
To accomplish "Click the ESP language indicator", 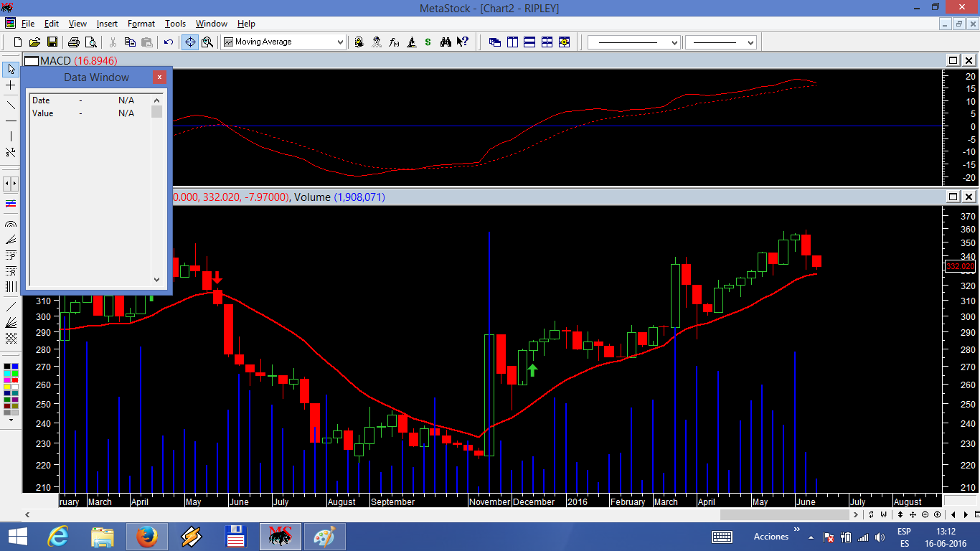I will pos(904,532).
